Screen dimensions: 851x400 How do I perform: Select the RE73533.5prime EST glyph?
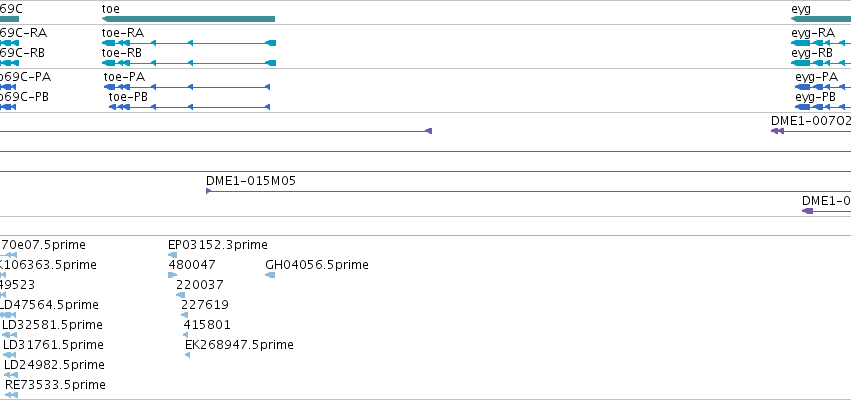click(x=11, y=395)
